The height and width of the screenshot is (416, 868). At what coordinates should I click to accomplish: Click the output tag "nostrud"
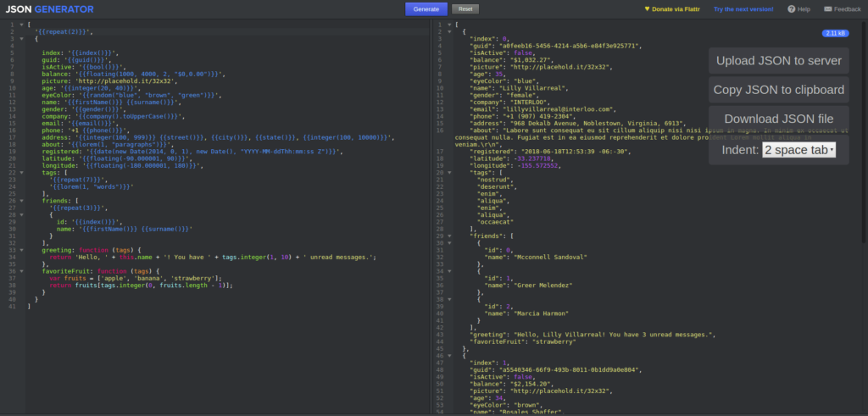click(x=495, y=180)
